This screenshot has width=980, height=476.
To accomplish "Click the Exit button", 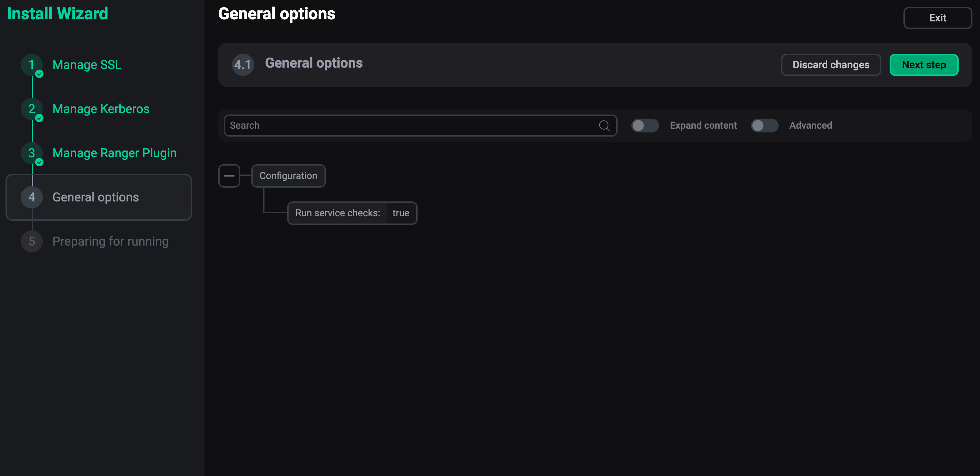I will point(937,18).
